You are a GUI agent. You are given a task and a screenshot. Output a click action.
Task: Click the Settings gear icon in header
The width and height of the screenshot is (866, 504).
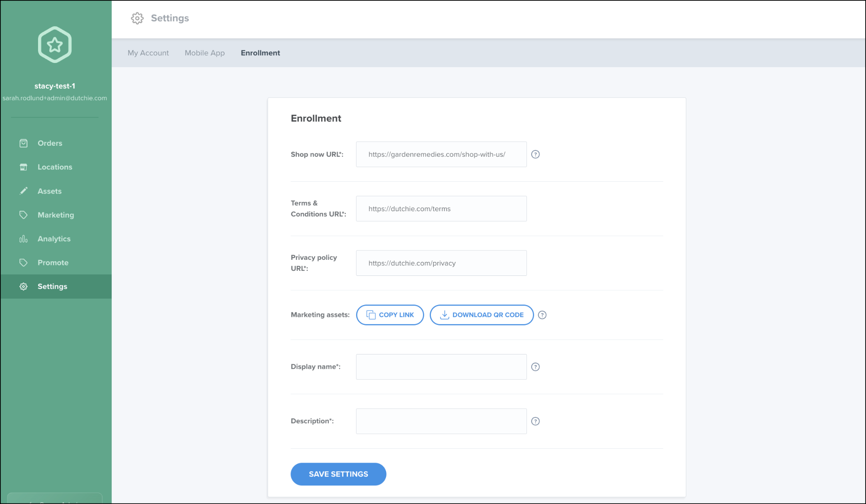137,18
